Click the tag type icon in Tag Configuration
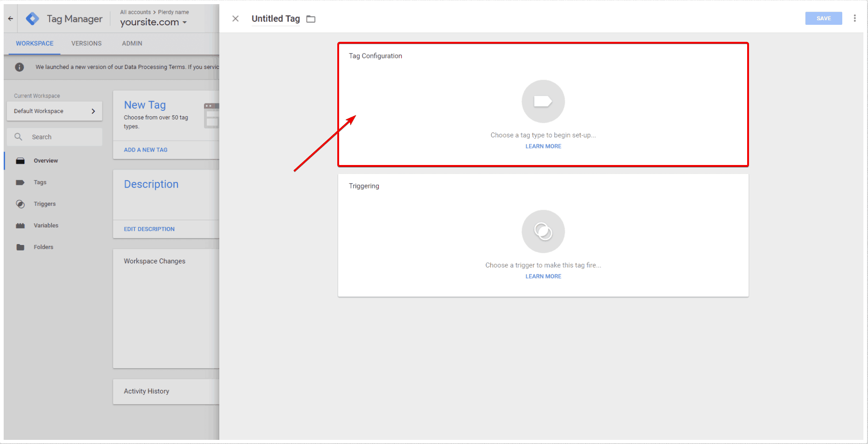The height and width of the screenshot is (444, 868). [543, 102]
